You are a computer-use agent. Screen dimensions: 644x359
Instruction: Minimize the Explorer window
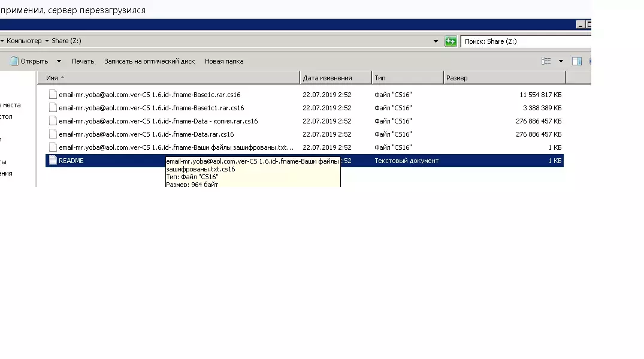pyautogui.click(x=580, y=25)
